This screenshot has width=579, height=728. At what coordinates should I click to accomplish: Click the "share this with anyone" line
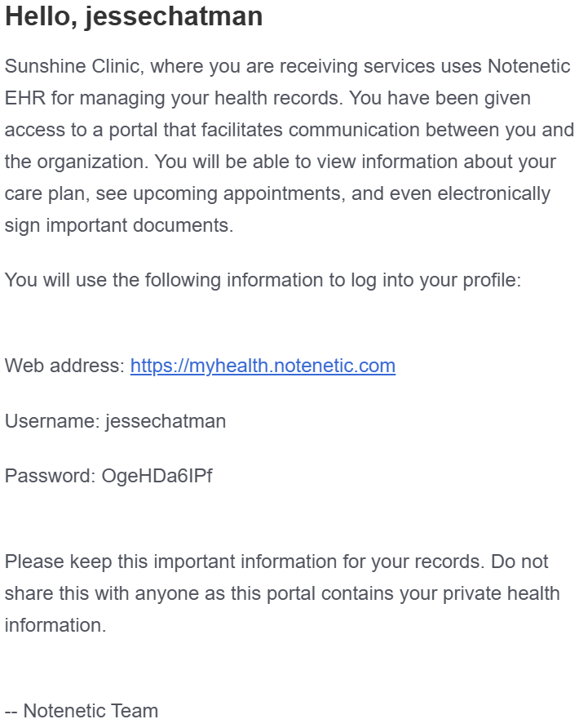[x=282, y=594]
